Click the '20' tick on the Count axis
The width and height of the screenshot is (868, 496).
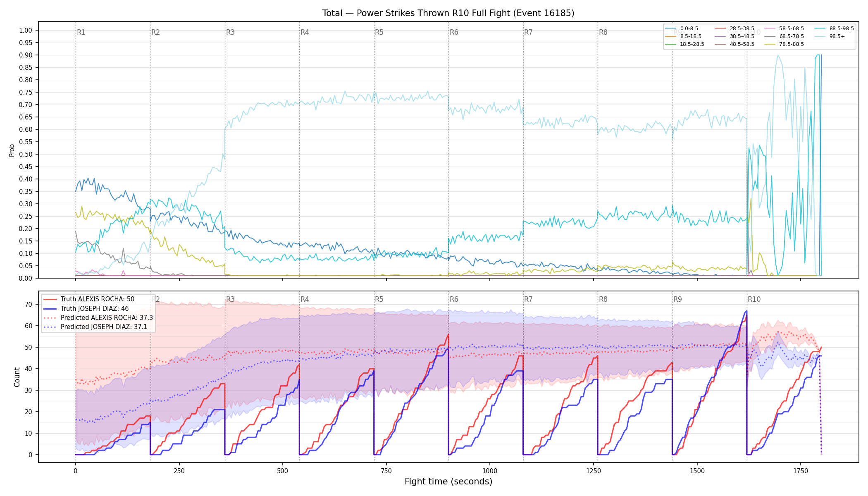tap(29, 412)
